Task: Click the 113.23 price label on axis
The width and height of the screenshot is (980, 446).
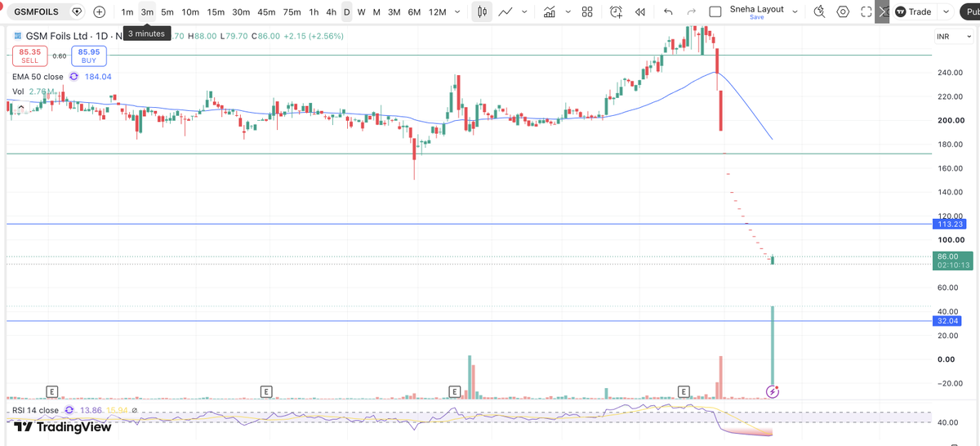Action: pos(951,224)
